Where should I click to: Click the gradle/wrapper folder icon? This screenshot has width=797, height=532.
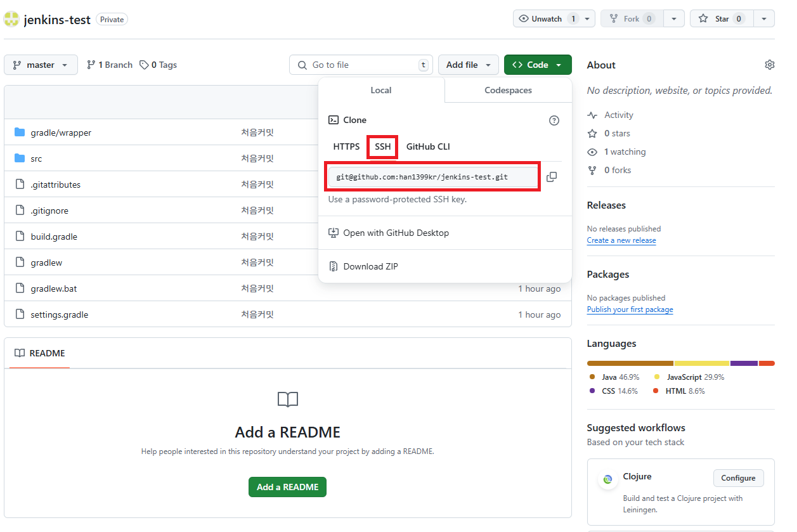(20, 133)
